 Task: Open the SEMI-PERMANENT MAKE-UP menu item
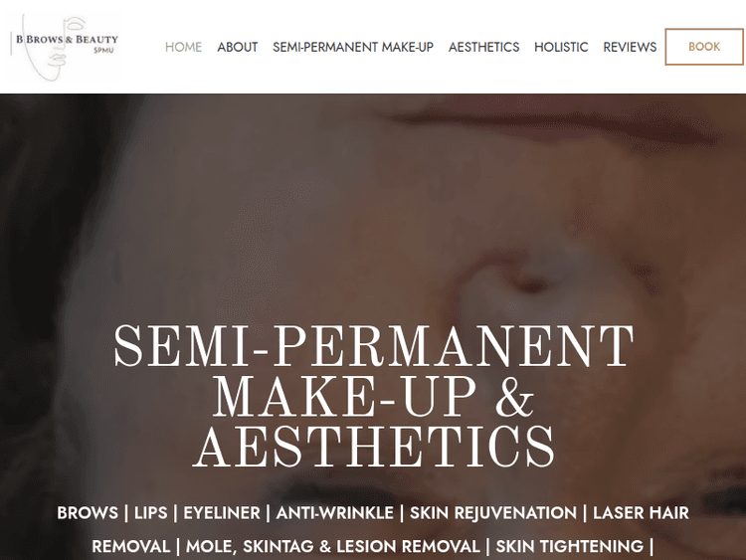click(x=353, y=47)
